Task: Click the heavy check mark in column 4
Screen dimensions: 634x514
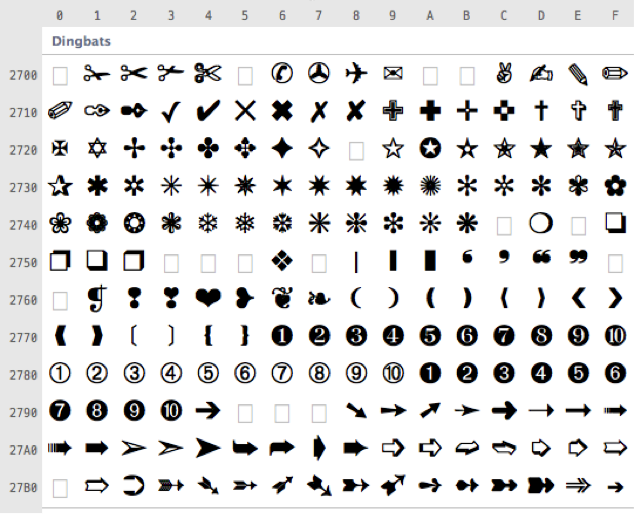Action: 208,111
